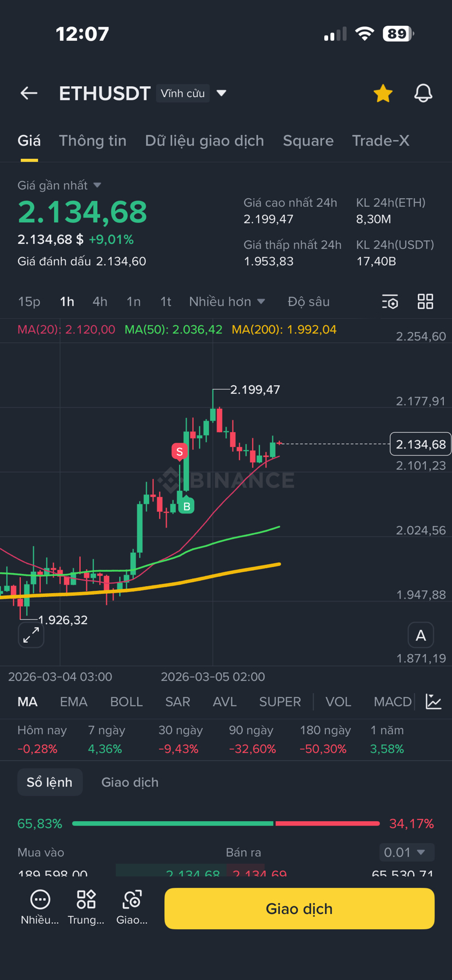Open Dữ liệu giao dịch tab
Image resolution: width=452 pixels, height=980 pixels.
point(205,141)
